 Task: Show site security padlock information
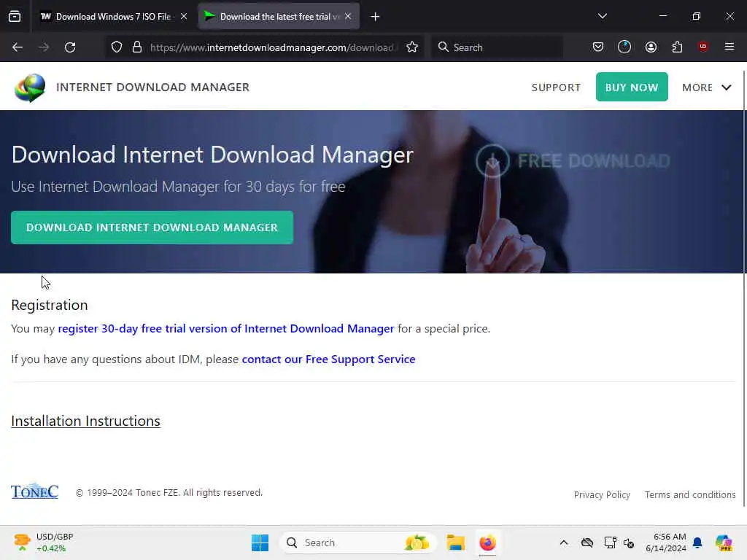click(x=137, y=47)
